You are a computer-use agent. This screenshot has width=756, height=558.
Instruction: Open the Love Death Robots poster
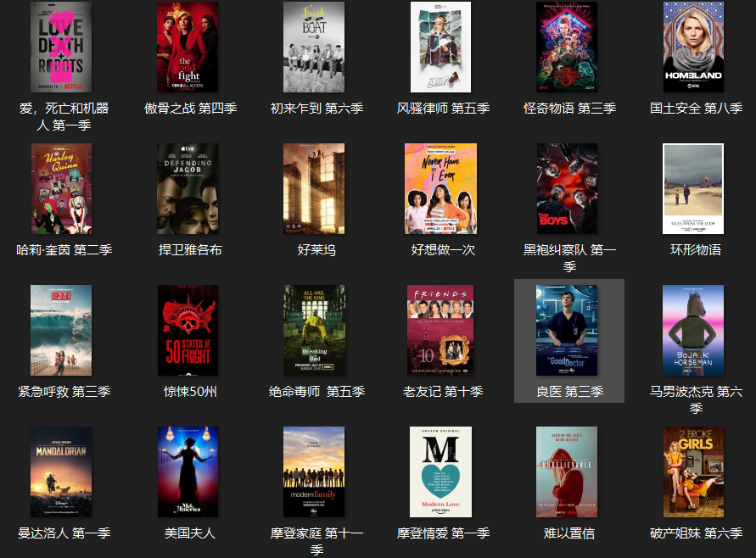tap(61, 47)
